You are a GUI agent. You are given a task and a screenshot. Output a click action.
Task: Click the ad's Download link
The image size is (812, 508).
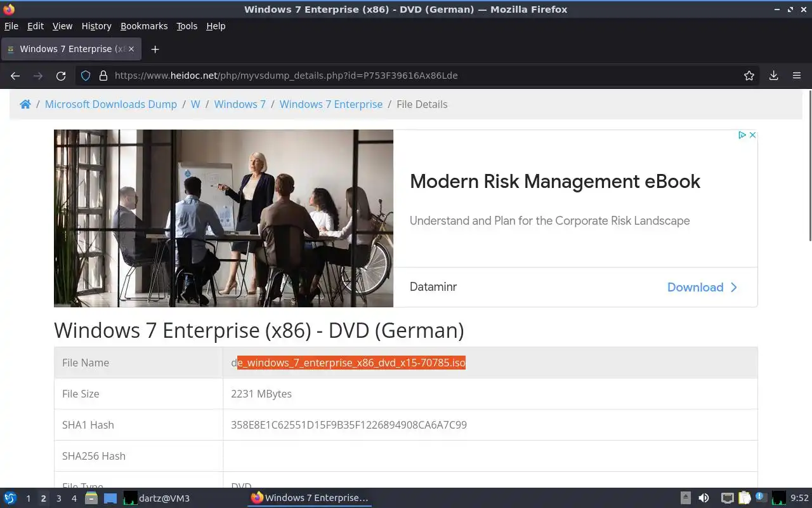(702, 287)
